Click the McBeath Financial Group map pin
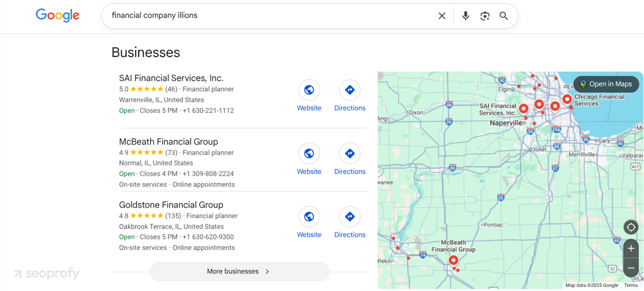Screen dimensions: 644x291 453,260
